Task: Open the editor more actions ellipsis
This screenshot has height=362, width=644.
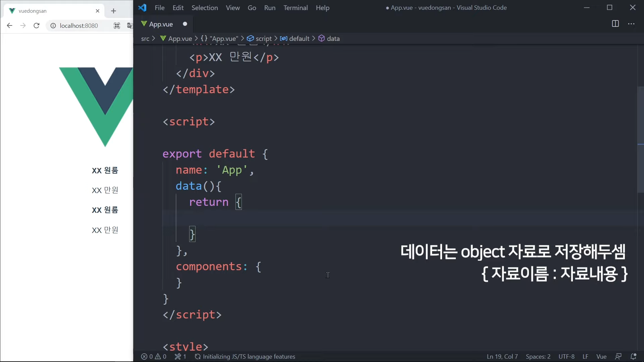Action: (x=631, y=24)
